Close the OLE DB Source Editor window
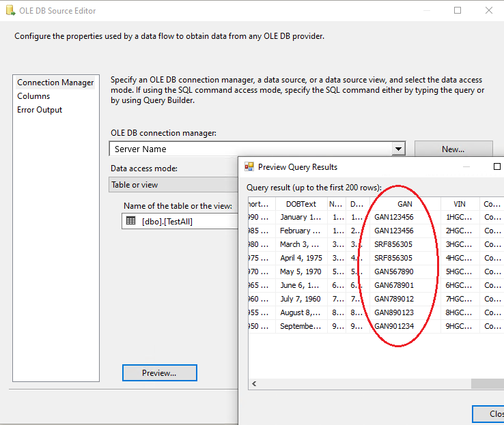504x425 pixels. pos(489,11)
